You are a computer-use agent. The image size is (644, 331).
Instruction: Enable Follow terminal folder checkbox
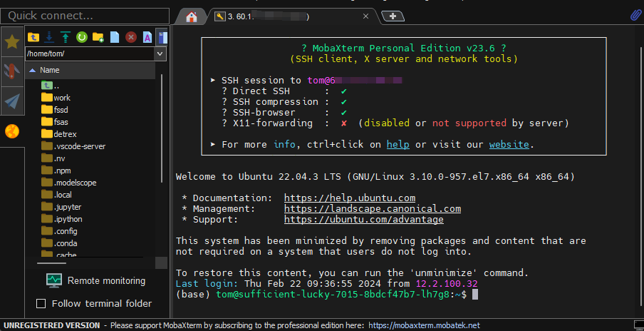coord(41,304)
